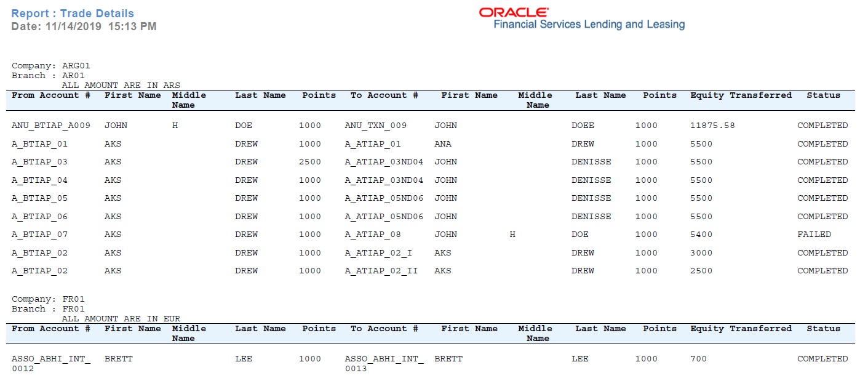Click 'From Account #' header in ARS table
Image resolution: width=868 pixels, height=386 pixels.
(51, 95)
